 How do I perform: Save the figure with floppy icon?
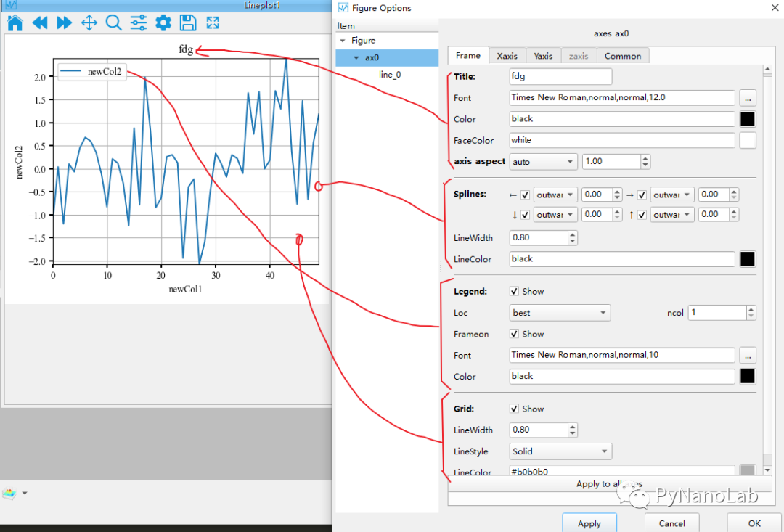point(188,22)
